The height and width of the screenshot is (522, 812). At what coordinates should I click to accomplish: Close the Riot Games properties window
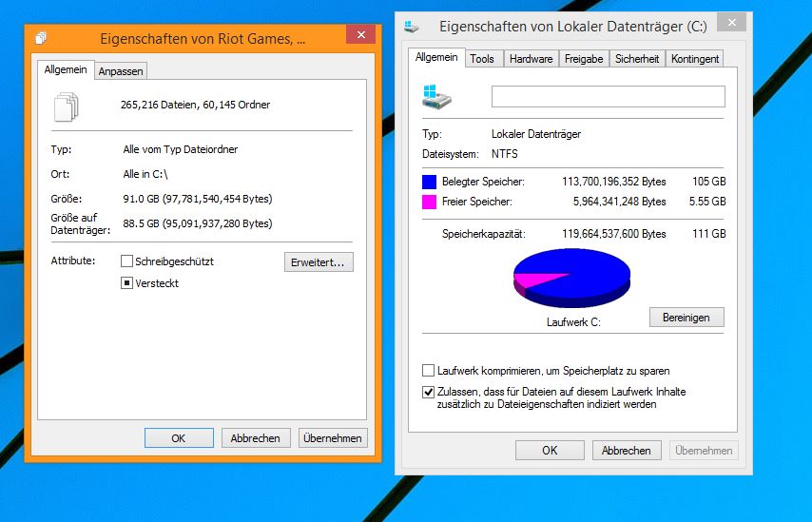(x=361, y=34)
